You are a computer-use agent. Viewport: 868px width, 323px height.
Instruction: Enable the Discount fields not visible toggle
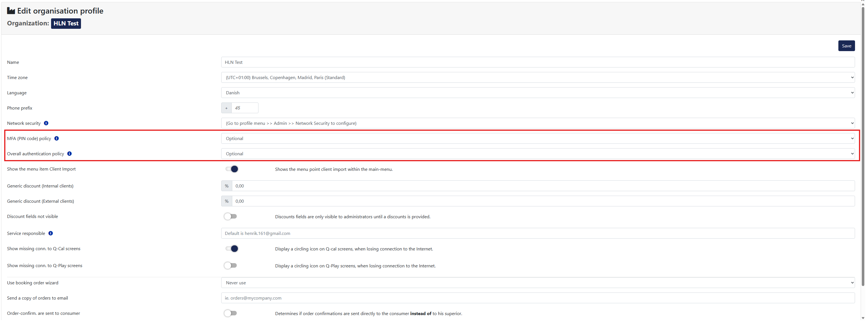(x=231, y=216)
